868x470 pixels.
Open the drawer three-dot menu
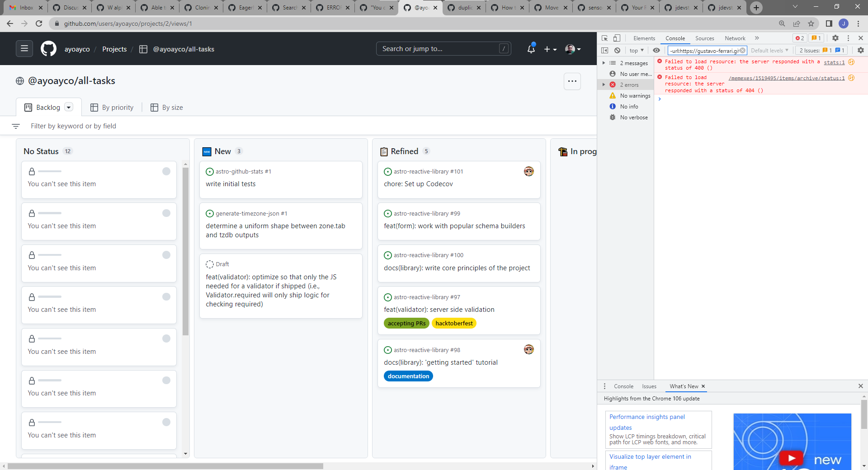click(604, 386)
